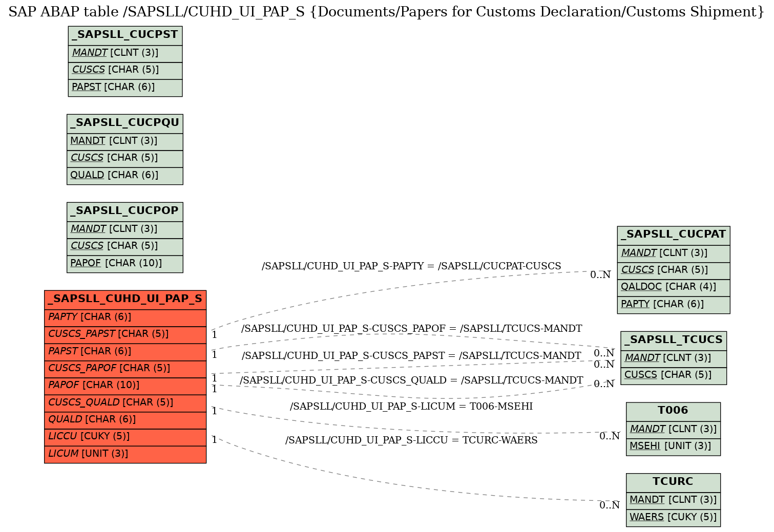The image size is (774, 532).
Task: Click the _SAPSLL_CUCPAT table header
Action: click(674, 235)
